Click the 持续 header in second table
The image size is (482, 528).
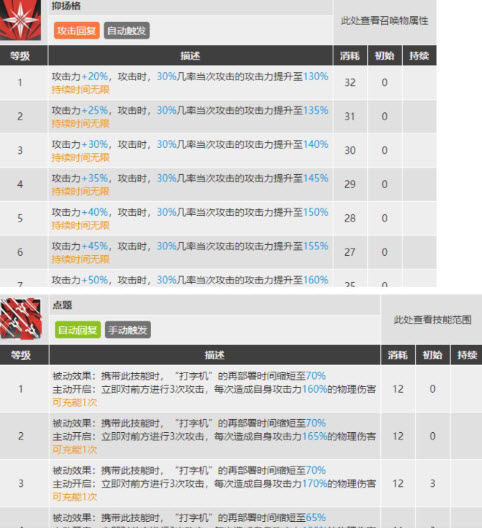[x=467, y=355]
